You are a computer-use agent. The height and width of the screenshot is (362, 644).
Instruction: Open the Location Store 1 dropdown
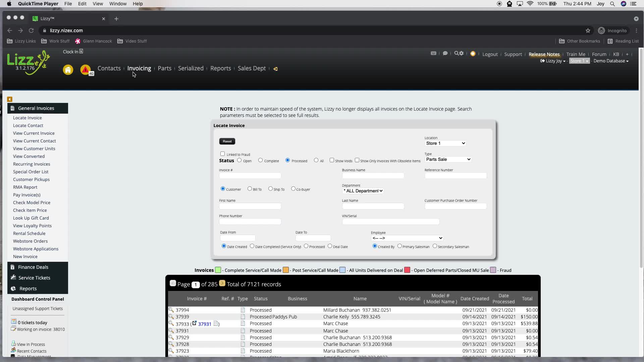445,143
